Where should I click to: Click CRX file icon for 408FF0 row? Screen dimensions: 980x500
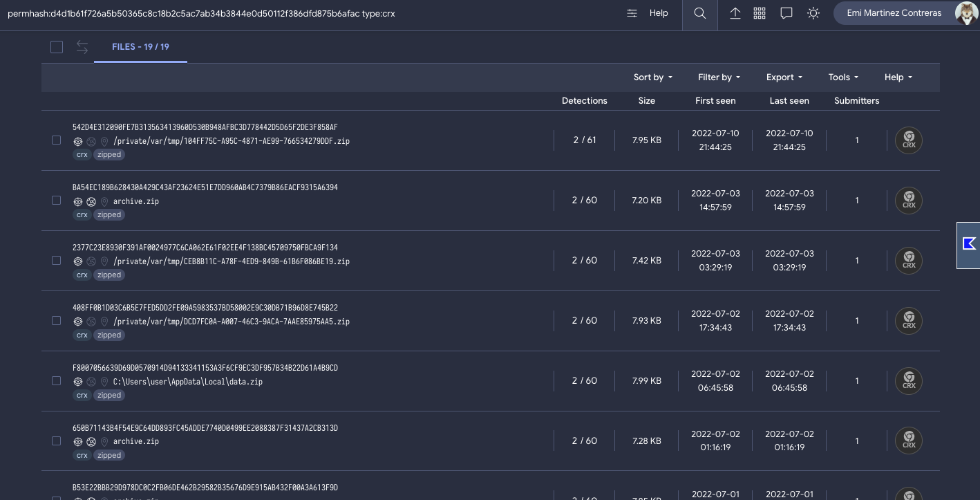(909, 321)
